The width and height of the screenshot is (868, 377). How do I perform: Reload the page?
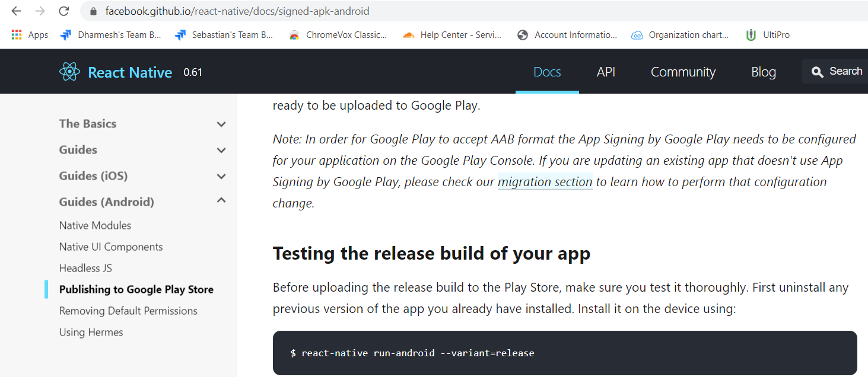(x=64, y=11)
